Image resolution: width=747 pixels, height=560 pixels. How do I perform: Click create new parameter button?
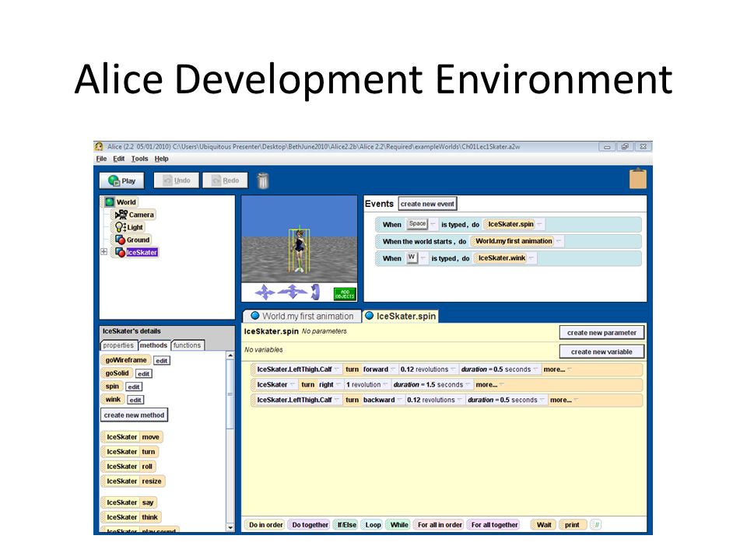coord(601,332)
